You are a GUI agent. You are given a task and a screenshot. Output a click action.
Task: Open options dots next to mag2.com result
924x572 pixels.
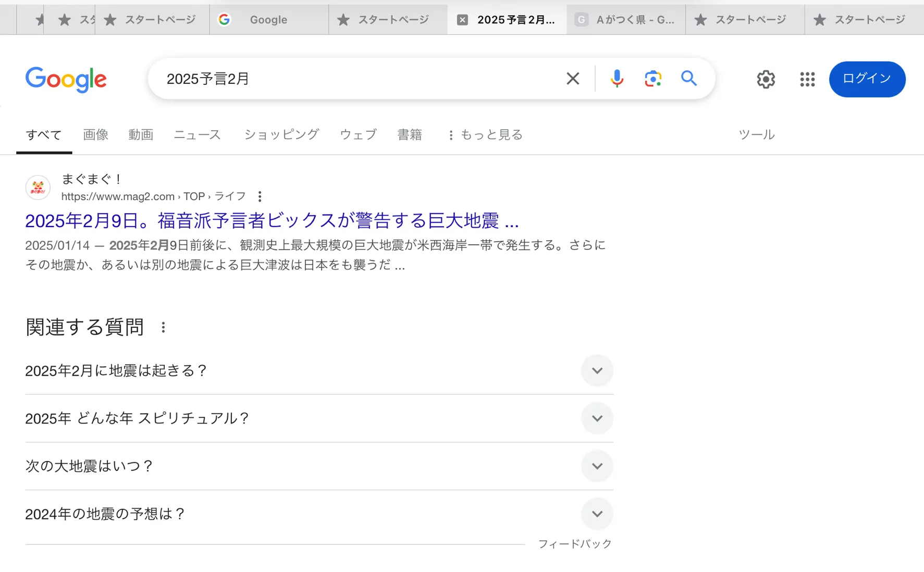click(x=260, y=196)
